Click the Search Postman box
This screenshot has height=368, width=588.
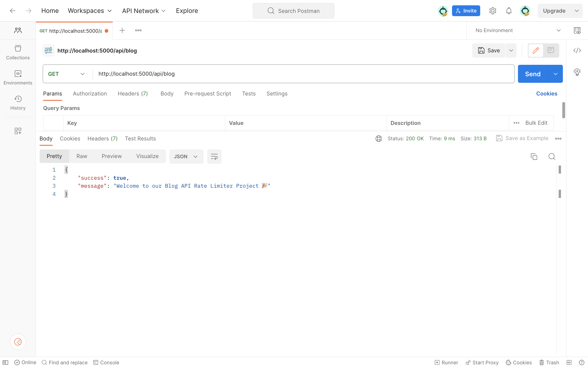[293, 11]
